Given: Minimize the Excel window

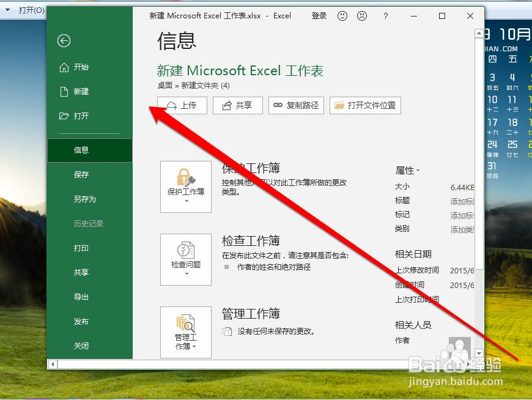Looking at the screenshot, I should [x=414, y=16].
